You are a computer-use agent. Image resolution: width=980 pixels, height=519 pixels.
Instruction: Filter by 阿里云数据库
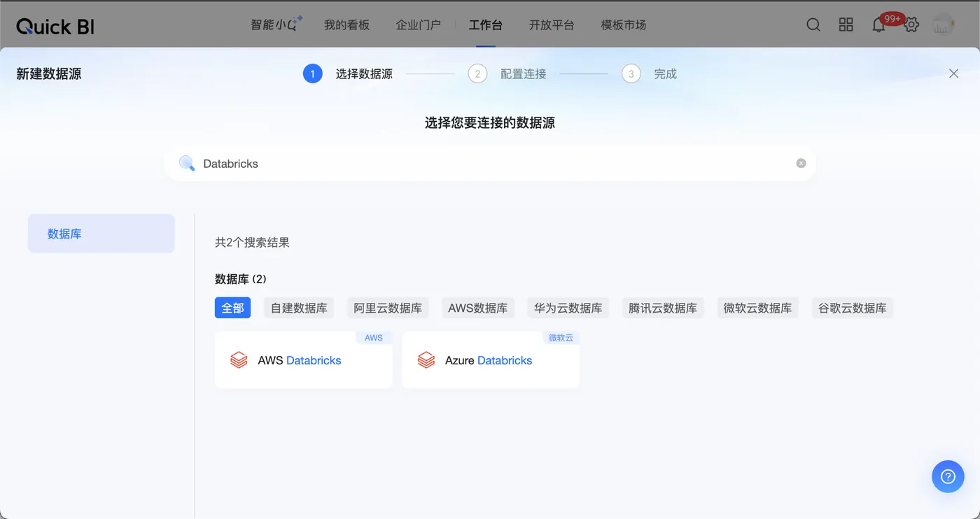(388, 308)
